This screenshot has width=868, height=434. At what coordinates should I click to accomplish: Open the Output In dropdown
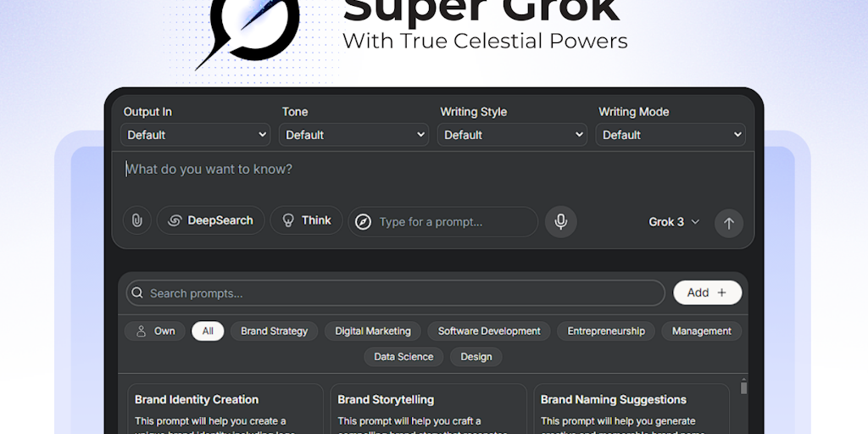pos(196,135)
